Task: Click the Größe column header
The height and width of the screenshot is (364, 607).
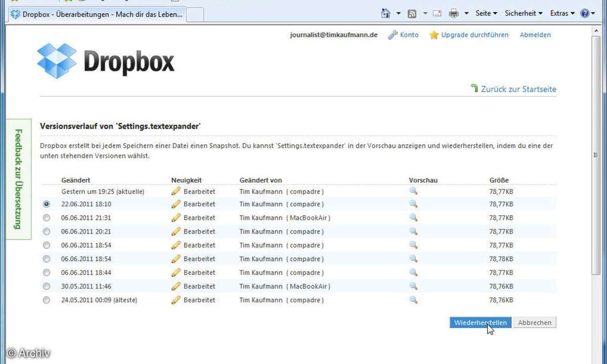Action: (499, 180)
